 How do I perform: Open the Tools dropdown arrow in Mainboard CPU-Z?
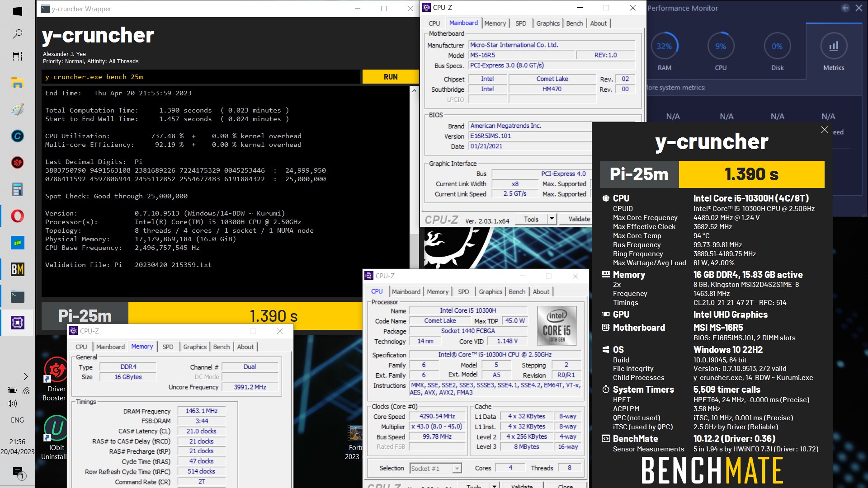pyautogui.click(x=552, y=219)
